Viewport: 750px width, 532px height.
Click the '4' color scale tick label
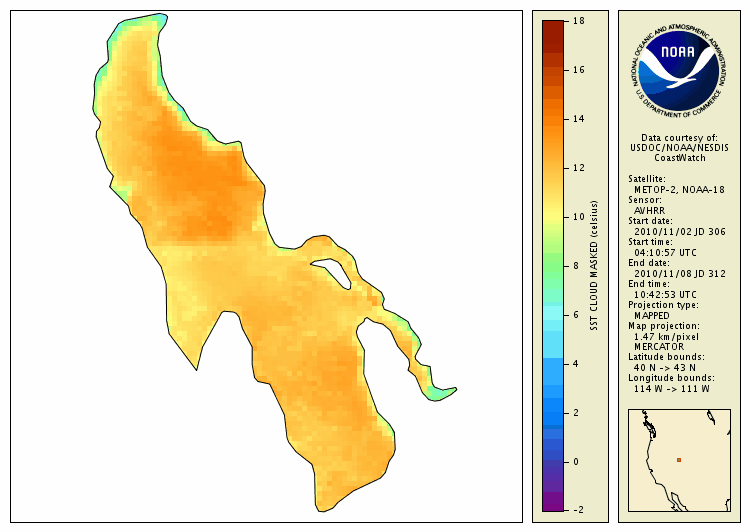click(x=576, y=364)
